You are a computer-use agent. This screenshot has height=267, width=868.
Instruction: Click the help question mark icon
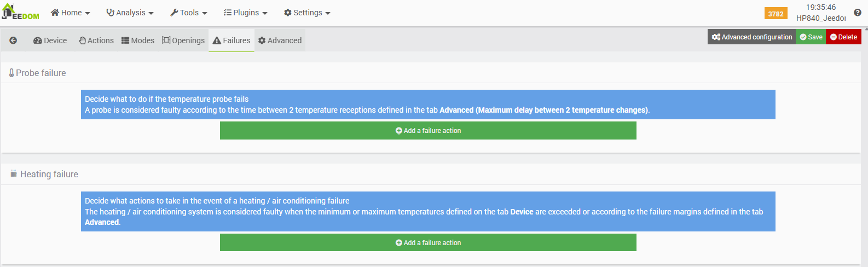858,13
